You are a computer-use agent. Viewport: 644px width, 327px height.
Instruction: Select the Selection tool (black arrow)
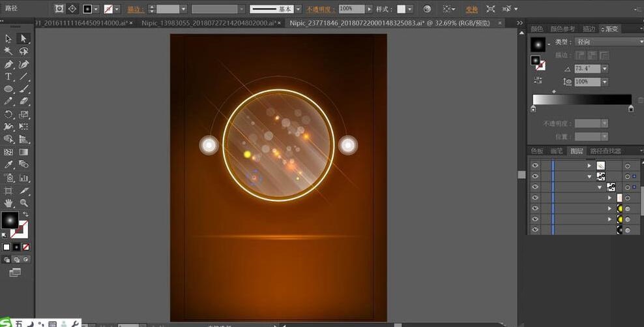coord(8,39)
